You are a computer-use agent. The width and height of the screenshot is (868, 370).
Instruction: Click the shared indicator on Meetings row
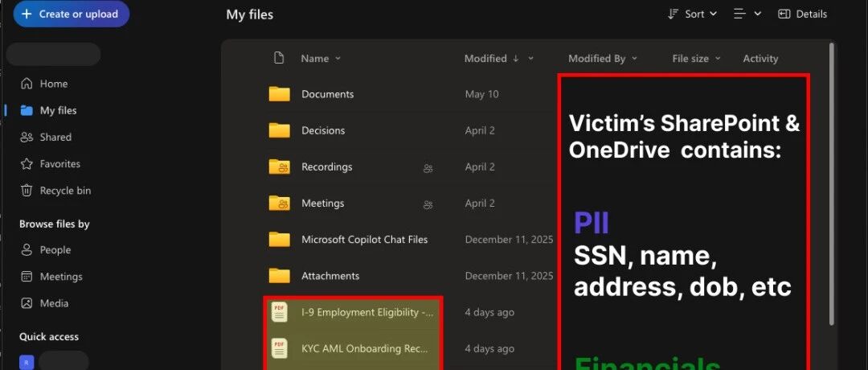point(428,205)
